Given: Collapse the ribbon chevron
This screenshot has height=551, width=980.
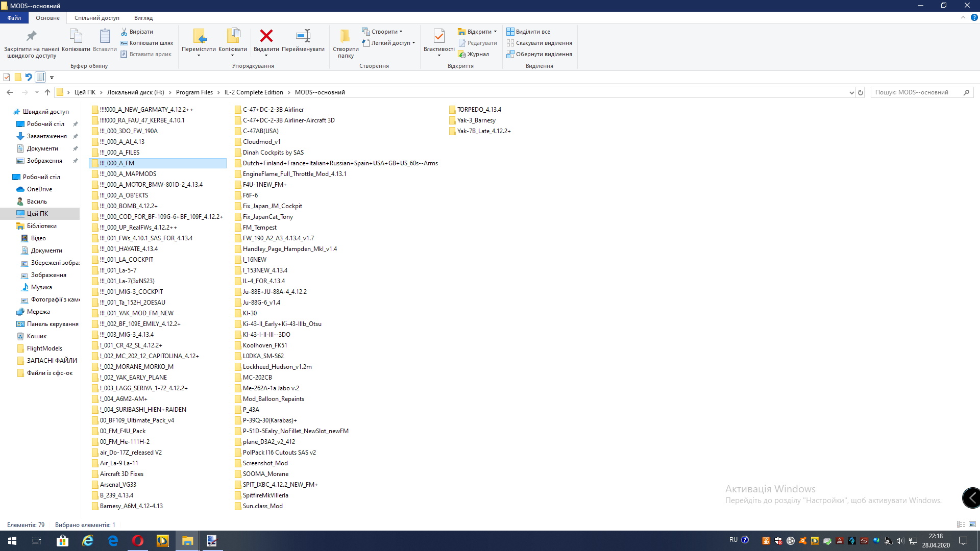Looking at the screenshot, I should 963,17.
